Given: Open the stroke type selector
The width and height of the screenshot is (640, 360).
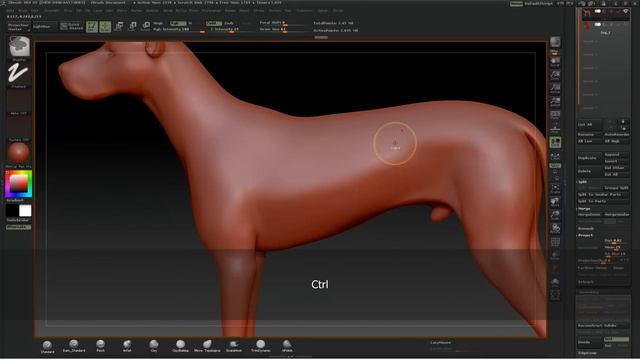Looking at the screenshot, I should [19, 73].
